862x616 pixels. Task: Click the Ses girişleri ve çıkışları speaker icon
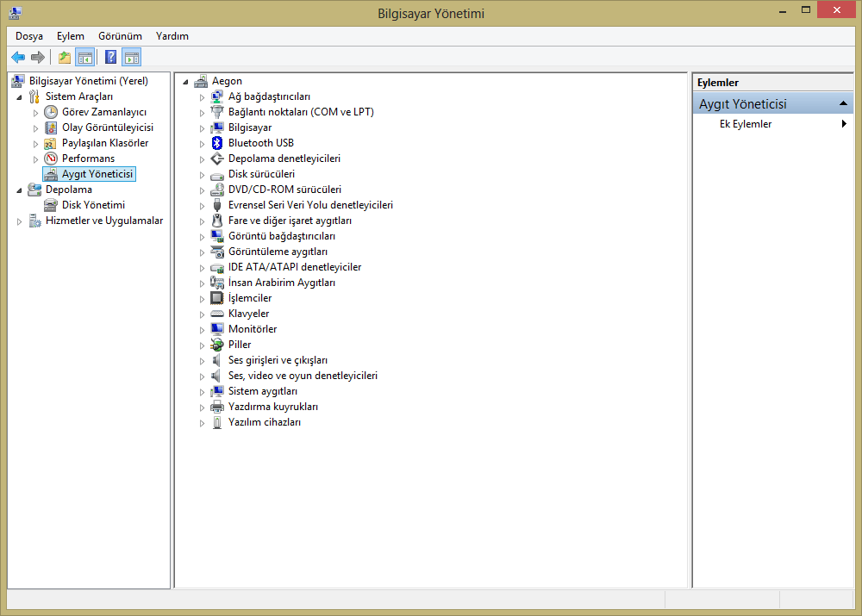click(x=217, y=360)
